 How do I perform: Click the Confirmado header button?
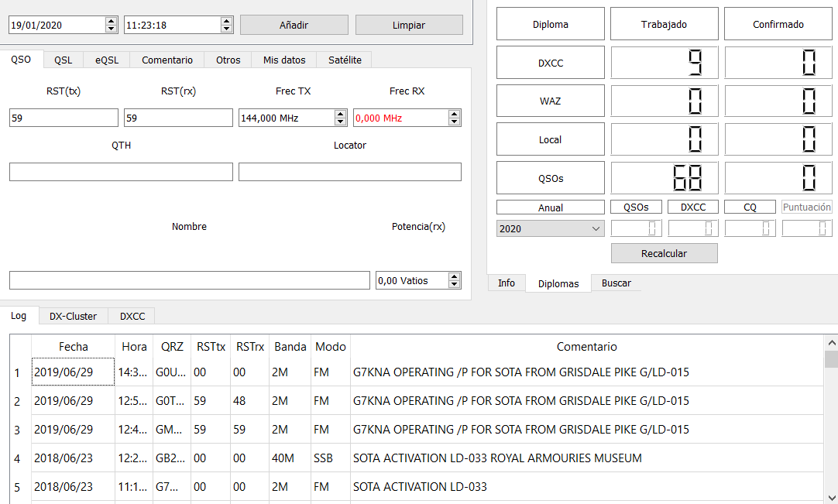(778, 24)
